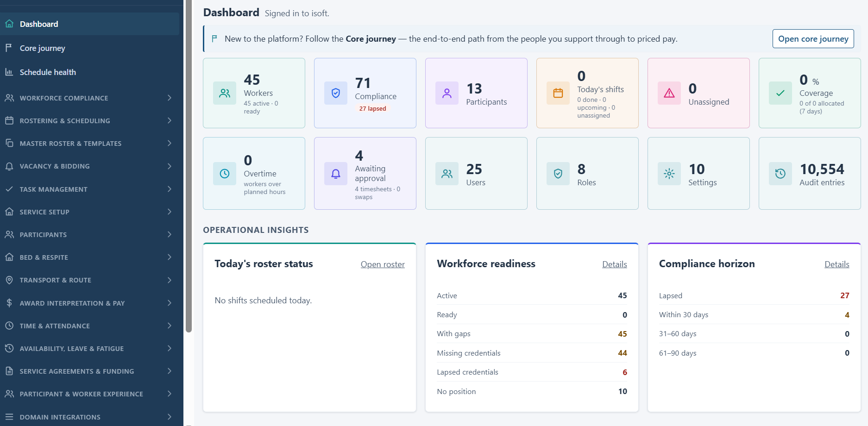Expand Master Roster & Templates section
This screenshot has height=426, width=868.
pos(89,143)
